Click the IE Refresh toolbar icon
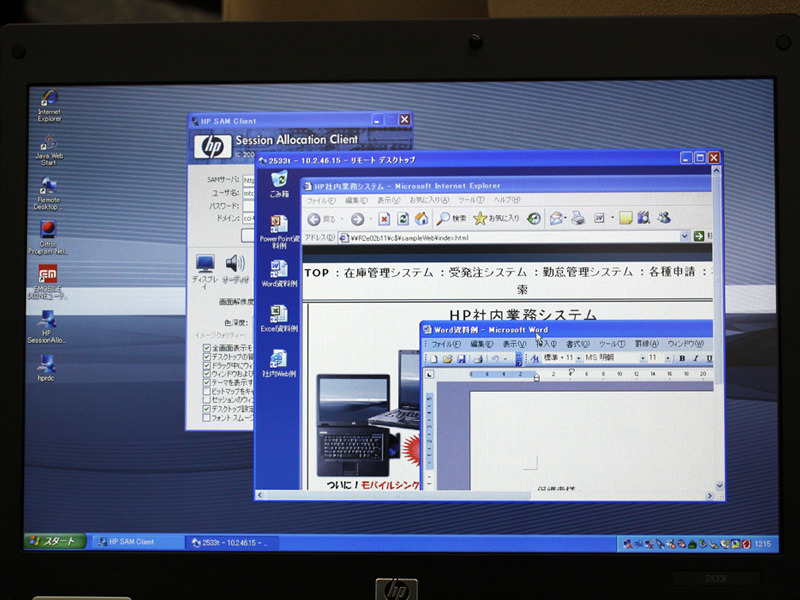The width and height of the screenshot is (800, 600). [x=403, y=218]
